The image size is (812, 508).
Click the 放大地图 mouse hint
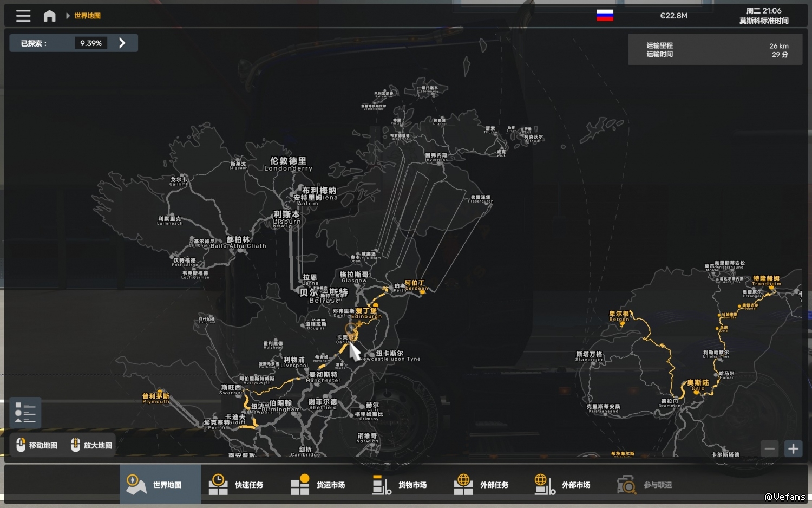tap(91, 445)
